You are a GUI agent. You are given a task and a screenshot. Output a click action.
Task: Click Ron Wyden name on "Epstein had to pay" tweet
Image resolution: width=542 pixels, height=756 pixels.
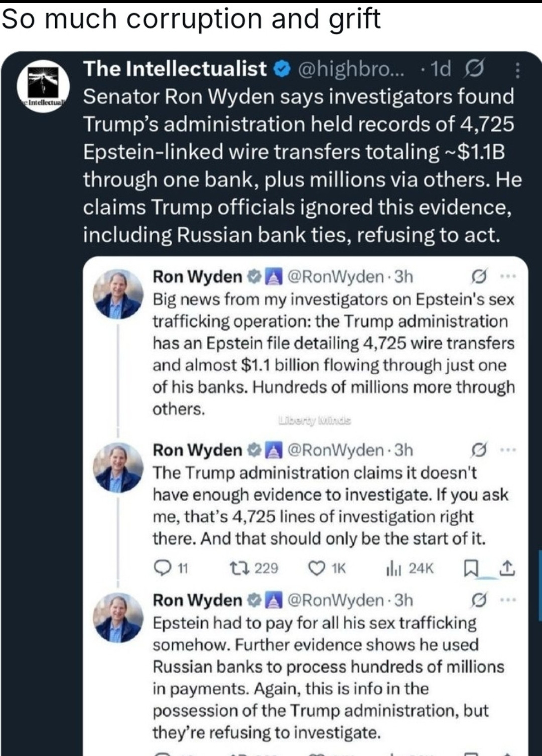pyautogui.click(x=197, y=600)
